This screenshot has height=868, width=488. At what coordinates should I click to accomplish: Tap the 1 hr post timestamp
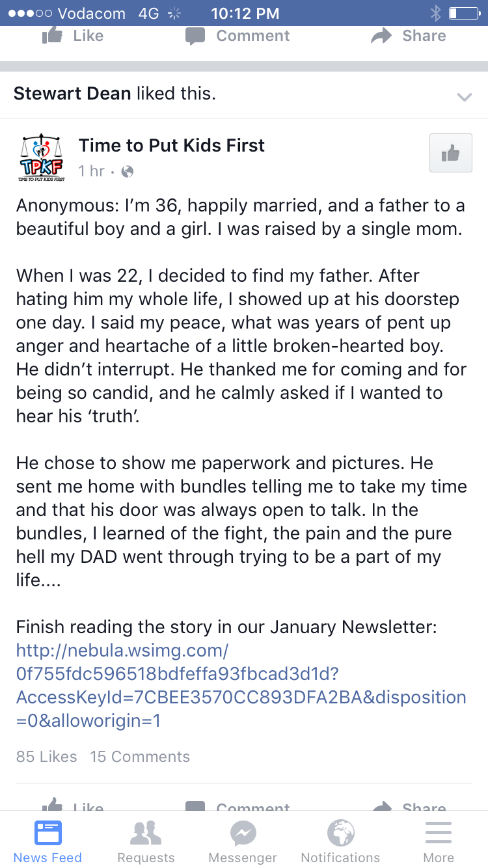tap(91, 172)
